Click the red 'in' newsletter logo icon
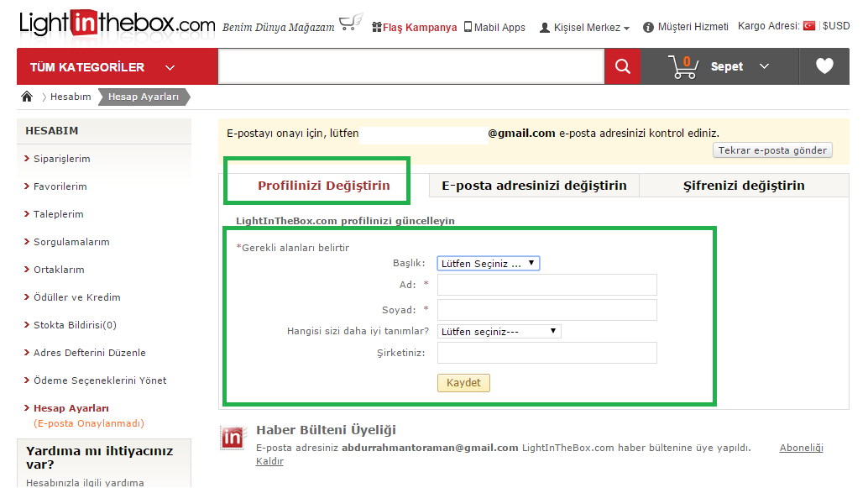 pyautogui.click(x=233, y=438)
